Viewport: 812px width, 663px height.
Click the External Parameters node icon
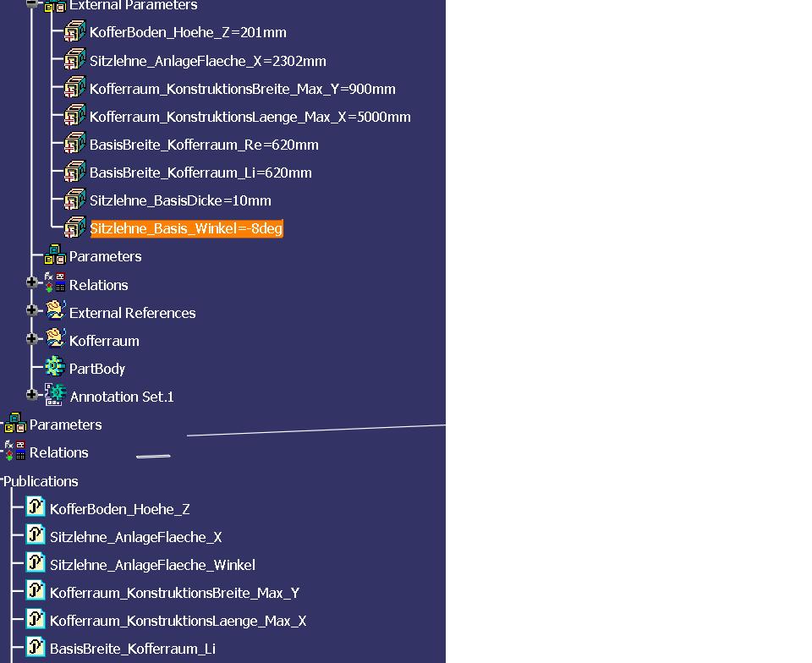(x=55, y=6)
